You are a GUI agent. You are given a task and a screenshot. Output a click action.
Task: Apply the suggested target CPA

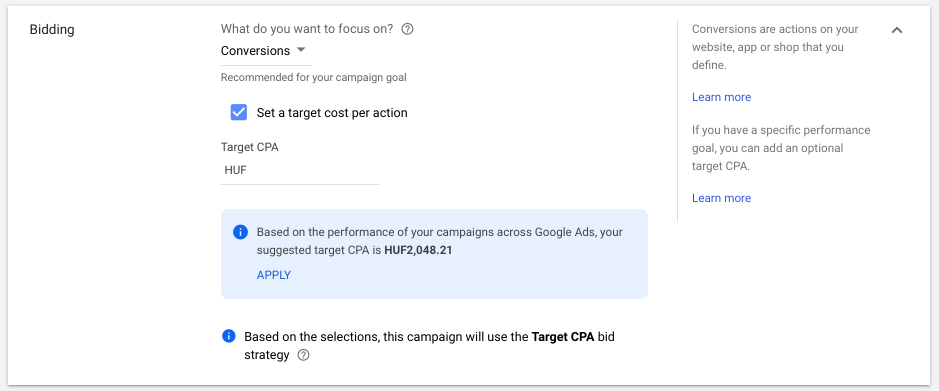(274, 275)
